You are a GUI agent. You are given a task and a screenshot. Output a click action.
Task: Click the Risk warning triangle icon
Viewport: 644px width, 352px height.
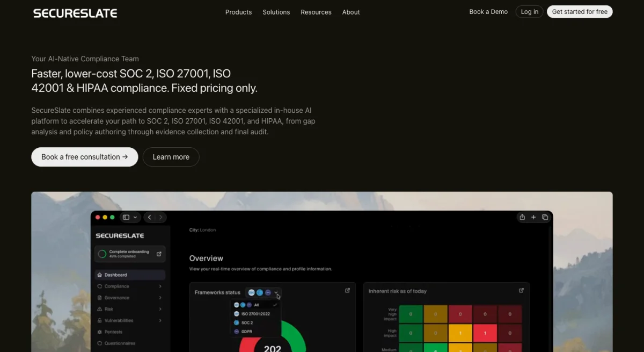point(100,309)
